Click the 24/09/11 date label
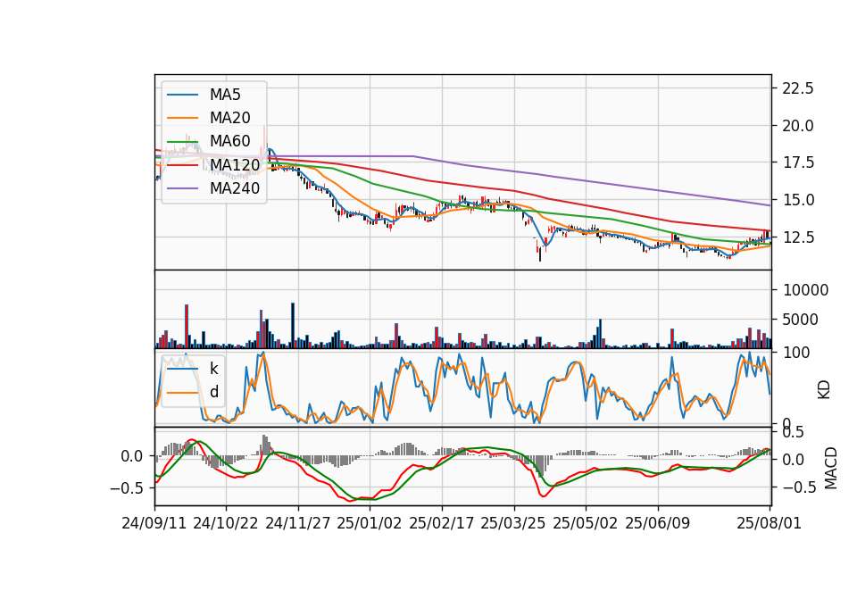The image size is (857, 616). 154,523
